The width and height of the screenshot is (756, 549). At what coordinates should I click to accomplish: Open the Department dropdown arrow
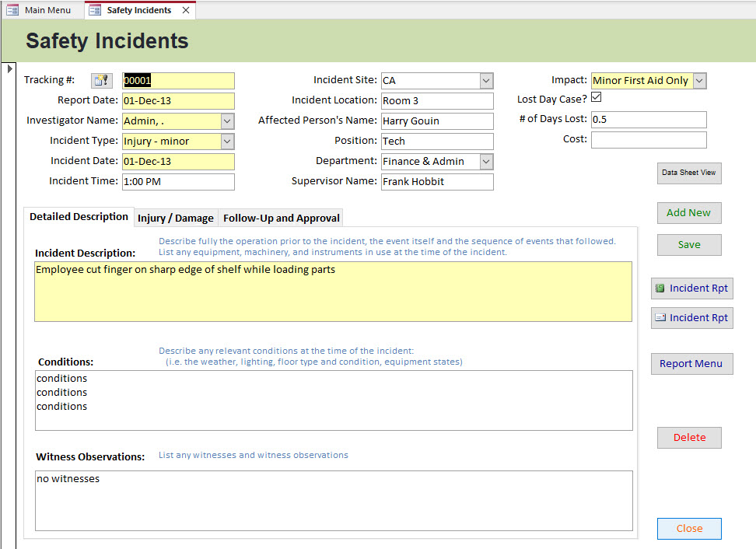coord(486,162)
